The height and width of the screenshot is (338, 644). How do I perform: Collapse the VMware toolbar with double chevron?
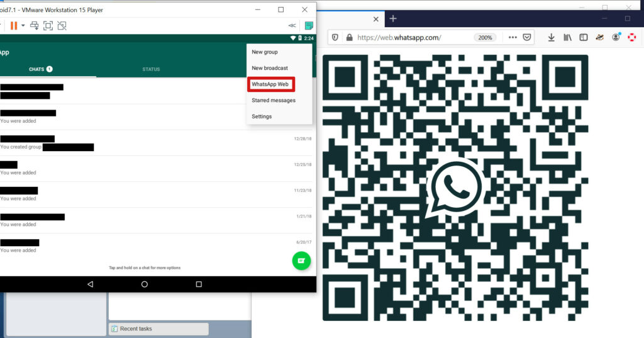(x=292, y=26)
